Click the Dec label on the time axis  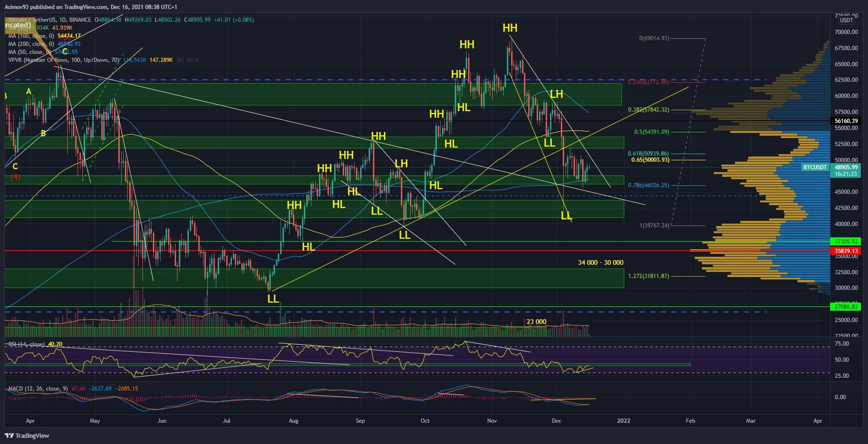[557, 421]
